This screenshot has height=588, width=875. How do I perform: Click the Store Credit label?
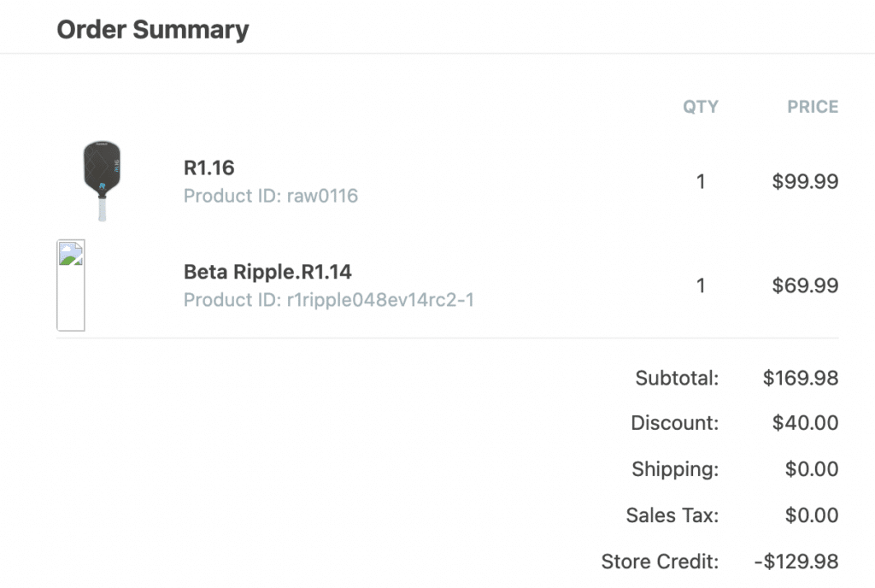(660, 562)
